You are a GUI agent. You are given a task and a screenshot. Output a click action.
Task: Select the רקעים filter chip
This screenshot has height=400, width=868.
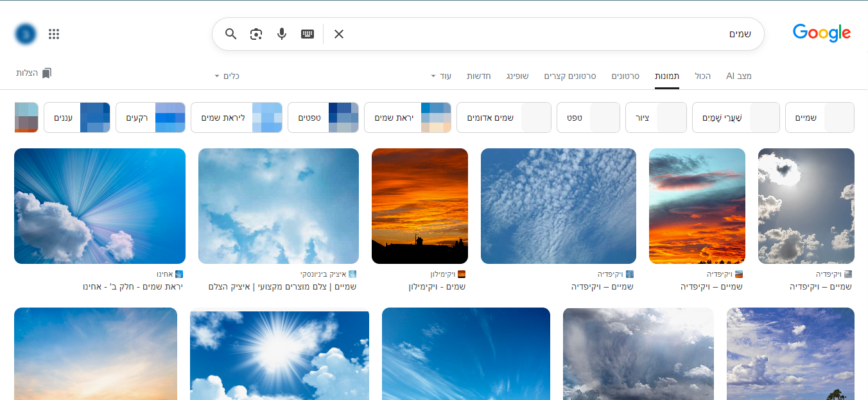(x=151, y=117)
